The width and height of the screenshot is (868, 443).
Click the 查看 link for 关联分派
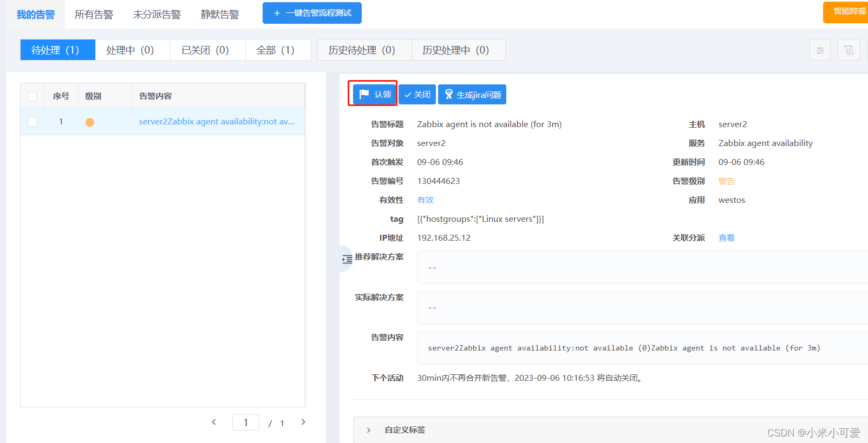(x=727, y=238)
